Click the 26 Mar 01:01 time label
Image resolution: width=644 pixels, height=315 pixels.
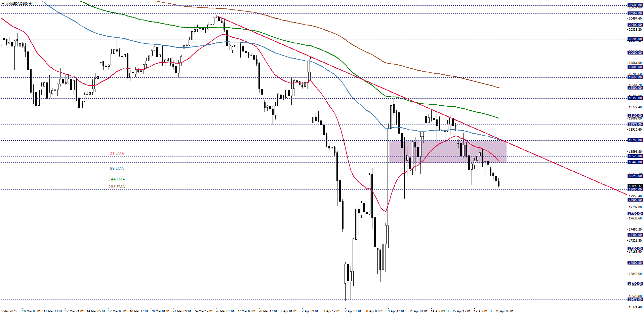point(225,311)
